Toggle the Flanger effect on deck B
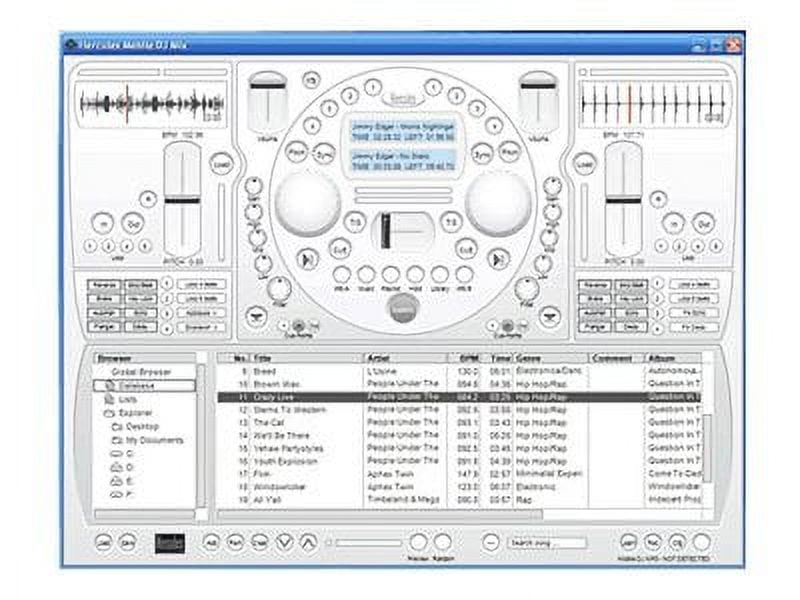800x600 pixels. click(595, 327)
